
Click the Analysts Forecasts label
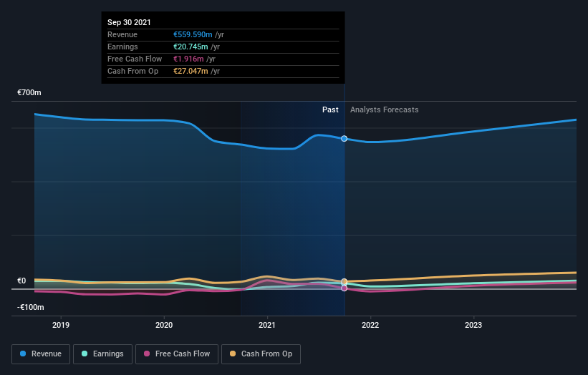point(385,109)
